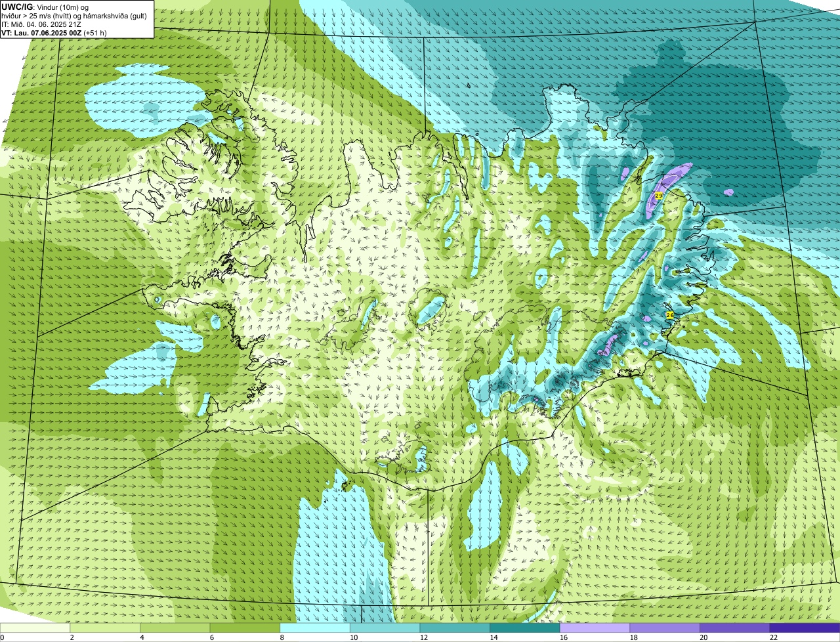840x642 pixels.
Task: Click the 12–14 m/s teal legend swatch
Action: pos(455,628)
